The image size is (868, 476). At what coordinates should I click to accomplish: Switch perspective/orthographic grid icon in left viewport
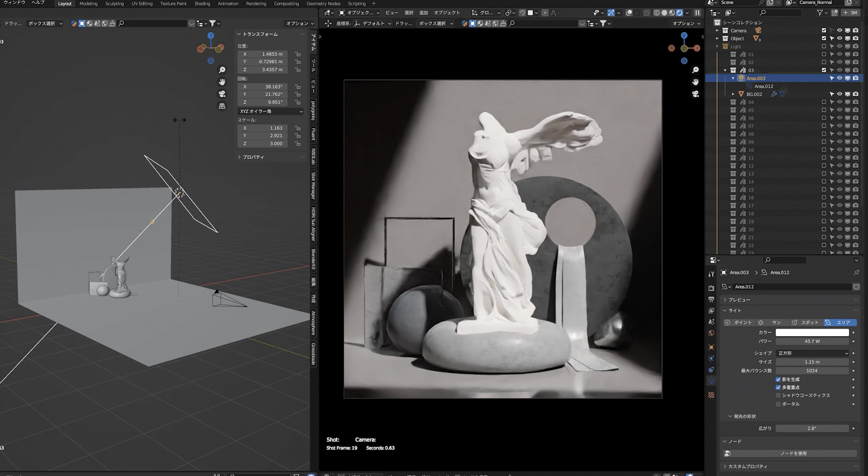222,106
